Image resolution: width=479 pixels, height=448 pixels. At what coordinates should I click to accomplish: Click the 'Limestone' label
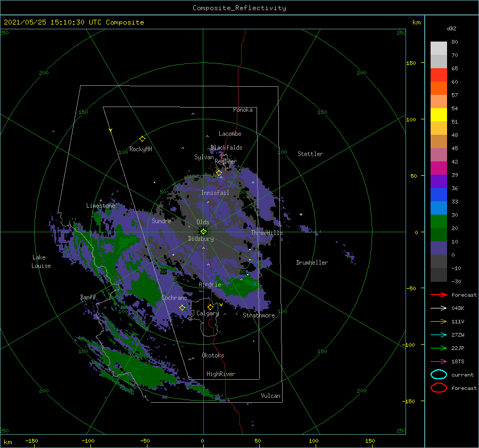(x=101, y=206)
